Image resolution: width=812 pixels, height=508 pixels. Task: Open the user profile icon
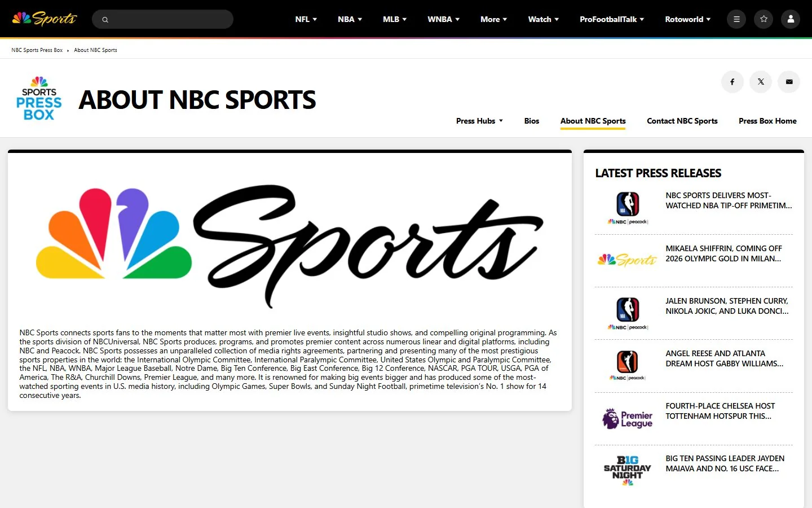click(791, 19)
